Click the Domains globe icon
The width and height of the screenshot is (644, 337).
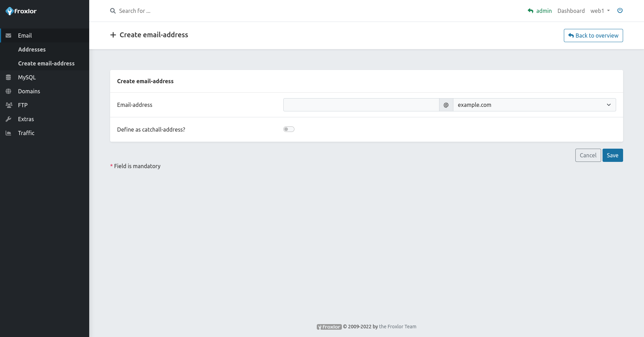pyautogui.click(x=8, y=91)
